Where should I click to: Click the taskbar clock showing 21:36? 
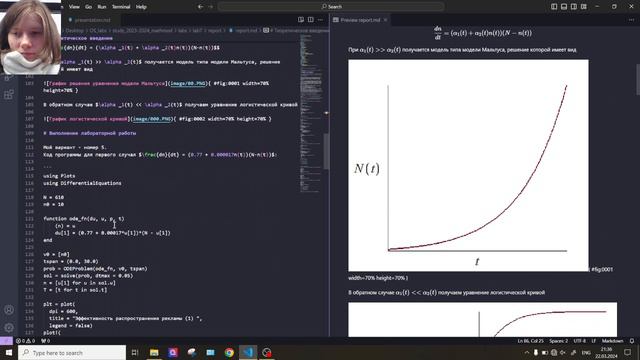[607, 352]
